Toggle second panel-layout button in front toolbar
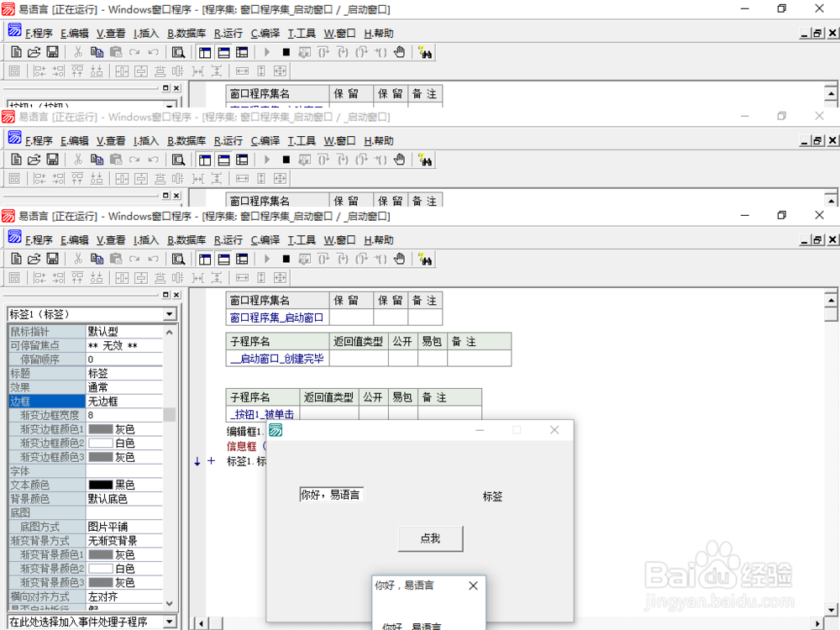 click(x=223, y=260)
